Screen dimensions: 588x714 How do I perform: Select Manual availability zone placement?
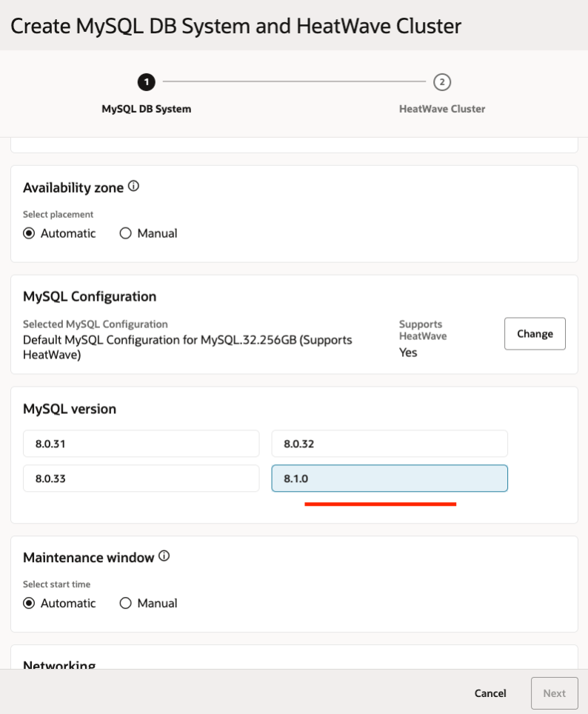click(125, 233)
